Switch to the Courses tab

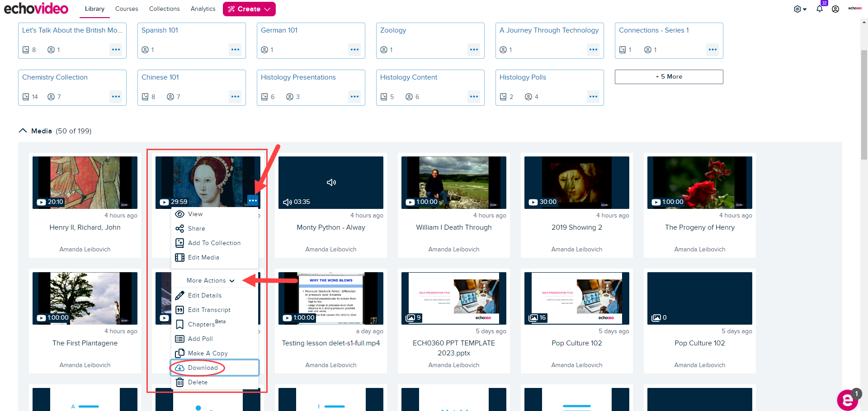(127, 9)
